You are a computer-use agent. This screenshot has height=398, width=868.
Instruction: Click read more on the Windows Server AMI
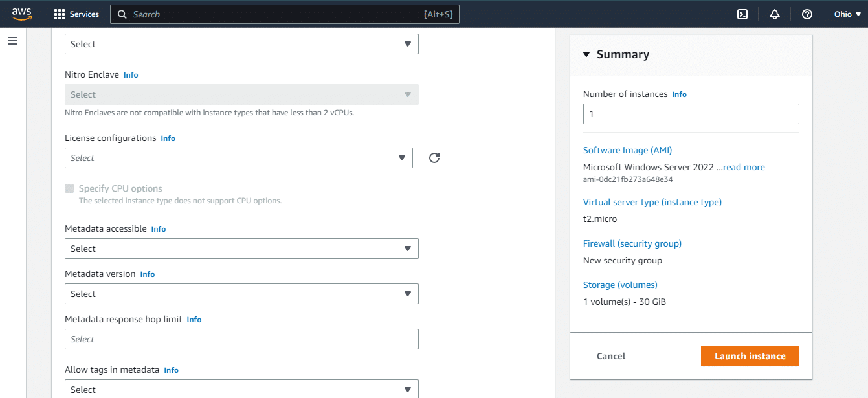(x=743, y=166)
